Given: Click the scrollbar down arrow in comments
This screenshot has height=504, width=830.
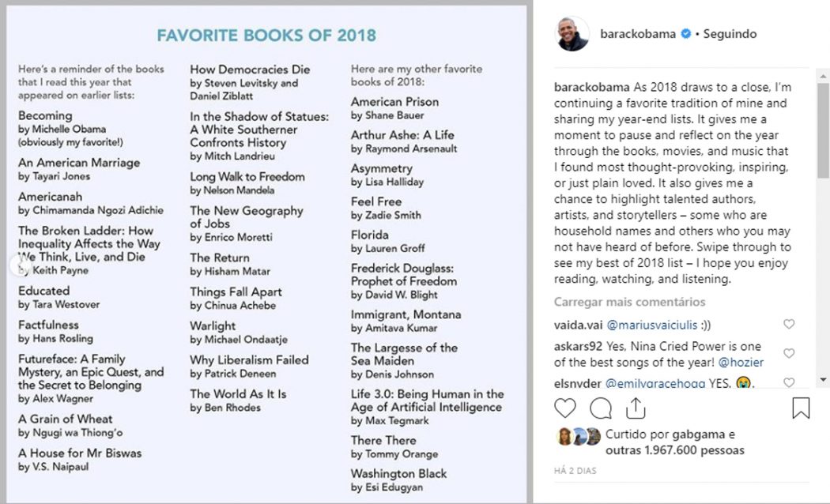Looking at the screenshot, I should pos(823,380).
